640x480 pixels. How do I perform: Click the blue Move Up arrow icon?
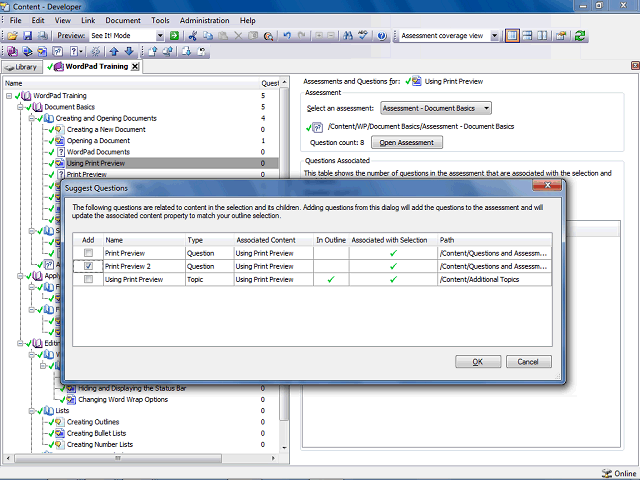114,51
